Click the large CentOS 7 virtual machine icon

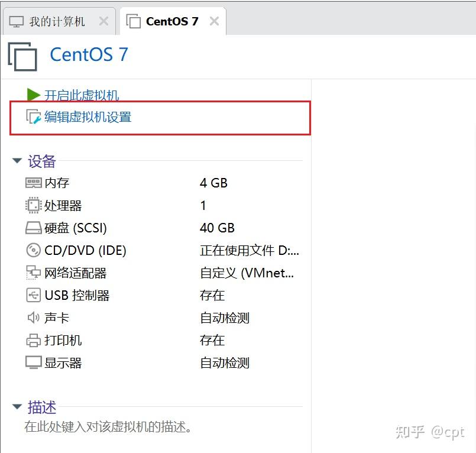pyautogui.click(x=22, y=56)
